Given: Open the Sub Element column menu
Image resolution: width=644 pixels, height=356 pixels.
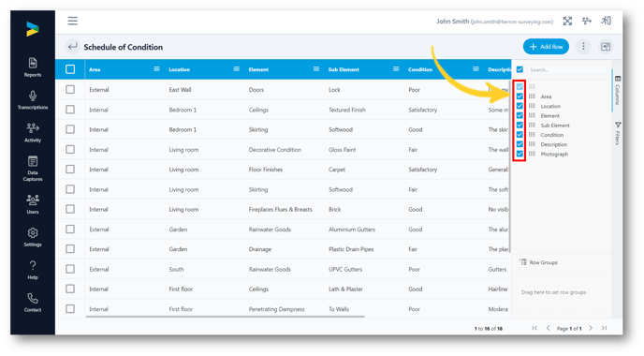Looking at the screenshot, I should 396,69.
